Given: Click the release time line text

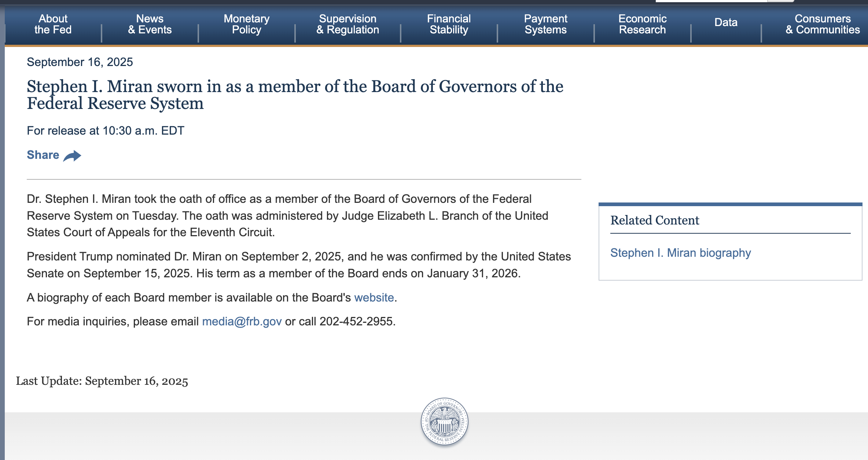Looking at the screenshot, I should [106, 131].
